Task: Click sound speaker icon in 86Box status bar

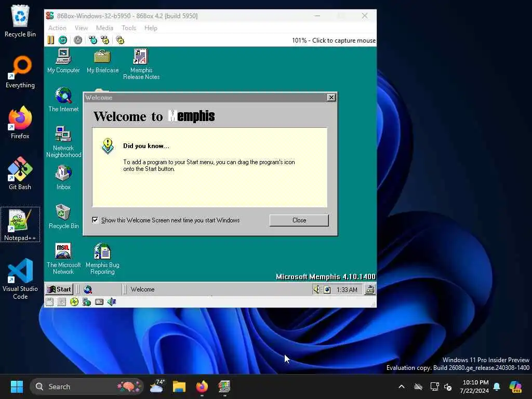Action: pos(112,302)
